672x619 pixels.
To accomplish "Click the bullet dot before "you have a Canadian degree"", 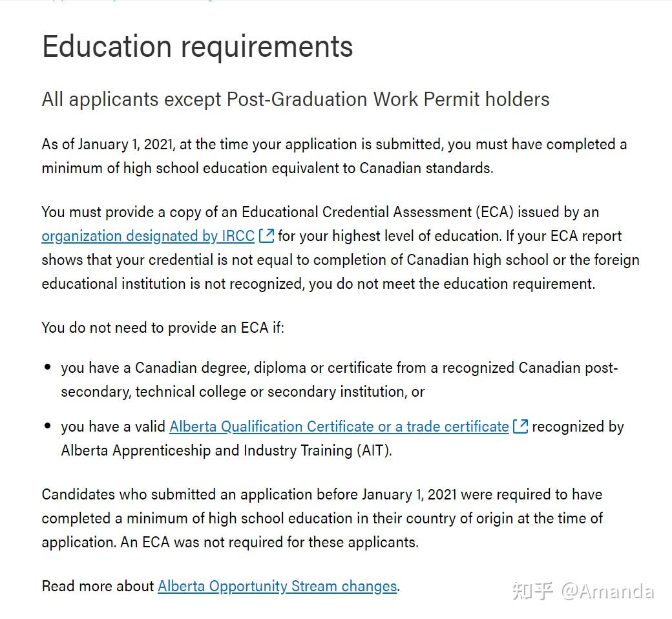I will [48, 368].
